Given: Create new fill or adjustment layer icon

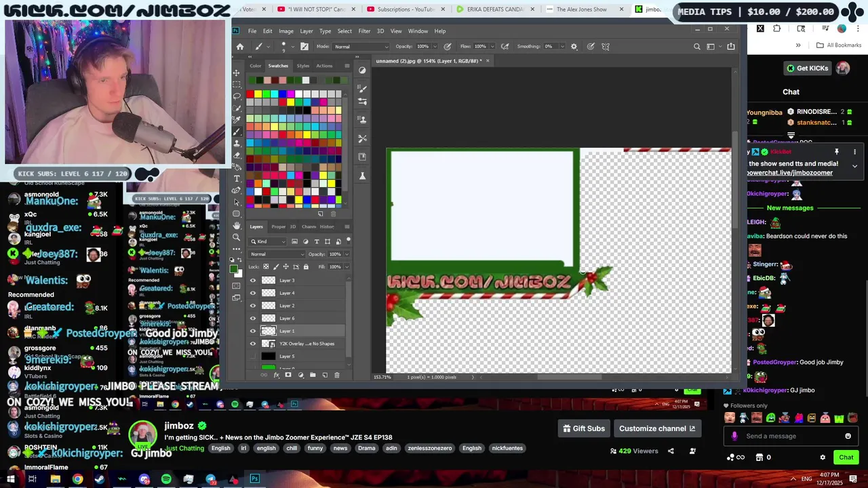Looking at the screenshot, I should pos(300,375).
